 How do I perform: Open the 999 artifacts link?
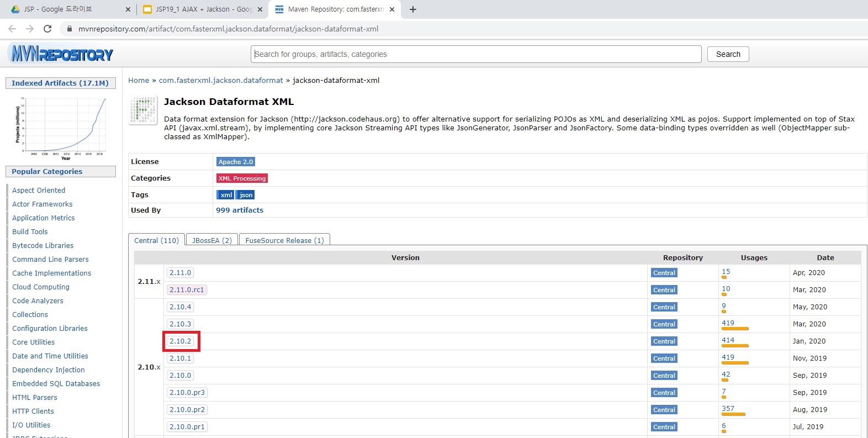(x=240, y=210)
